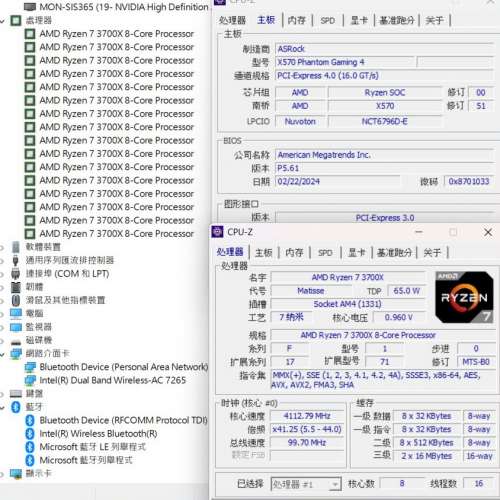Click the 連接埠 (COM 和 LPT) port icon
500x500 pixels.
pyautogui.click(x=16, y=274)
